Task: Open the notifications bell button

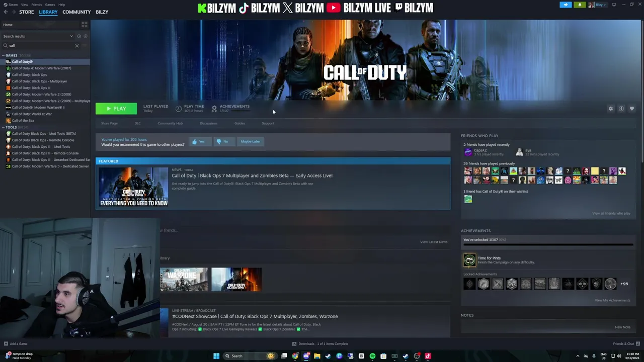Action: [579, 5]
